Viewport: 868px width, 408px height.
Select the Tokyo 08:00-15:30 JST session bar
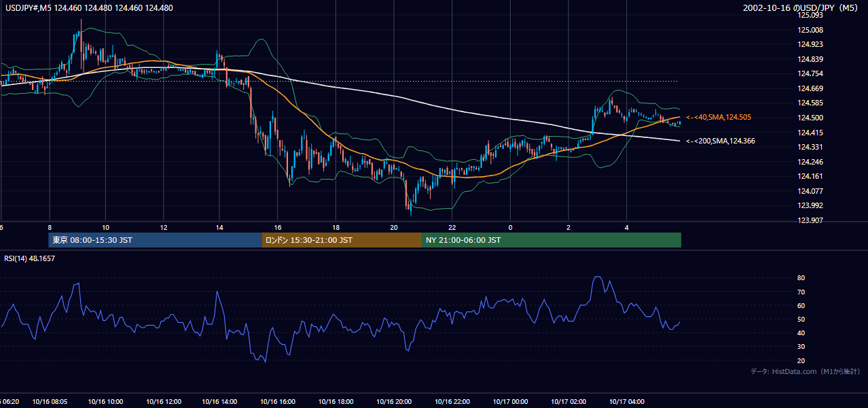pos(155,240)
